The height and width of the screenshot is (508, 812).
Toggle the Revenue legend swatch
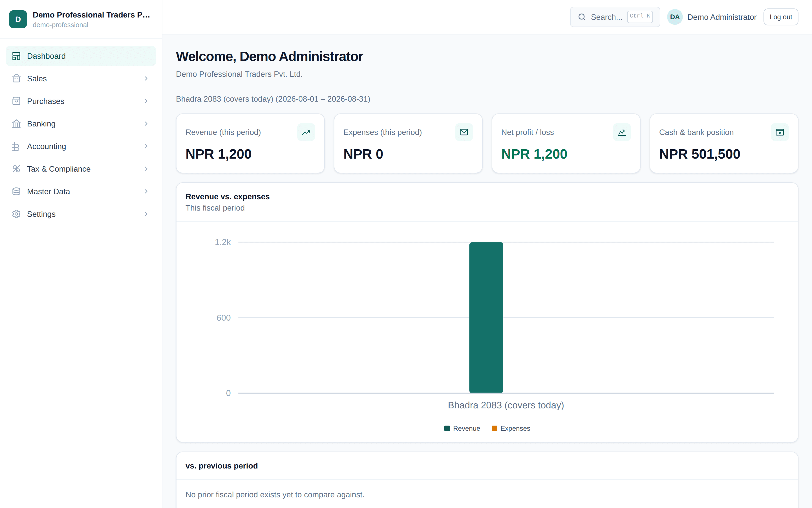(x=447, y=428)
